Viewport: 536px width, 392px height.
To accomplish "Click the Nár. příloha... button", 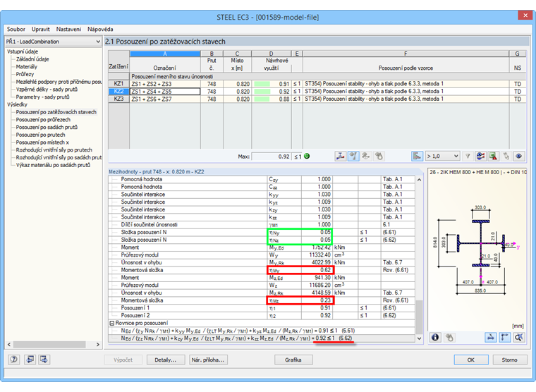I will pos(208,360).
